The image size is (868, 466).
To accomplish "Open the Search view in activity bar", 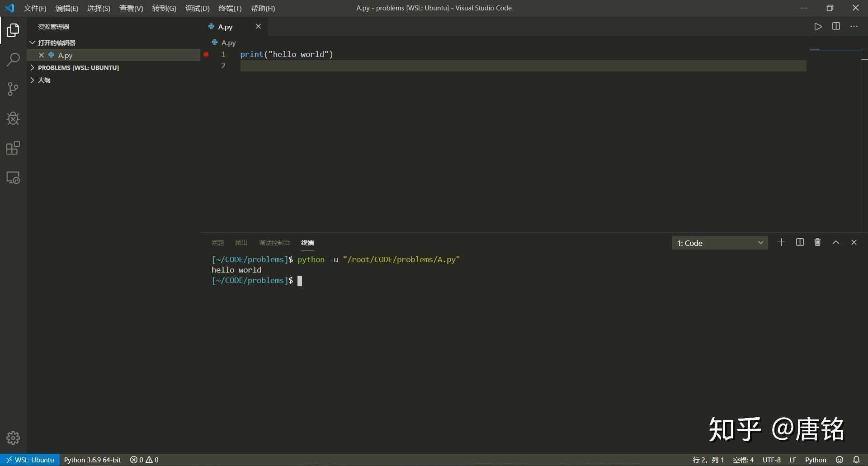I will point(13,60).
